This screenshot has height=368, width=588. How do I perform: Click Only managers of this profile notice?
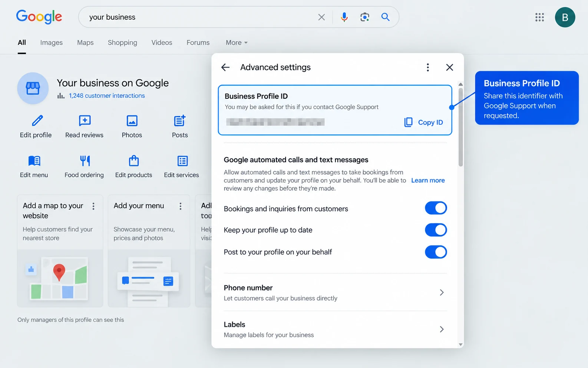pos(71,320)
